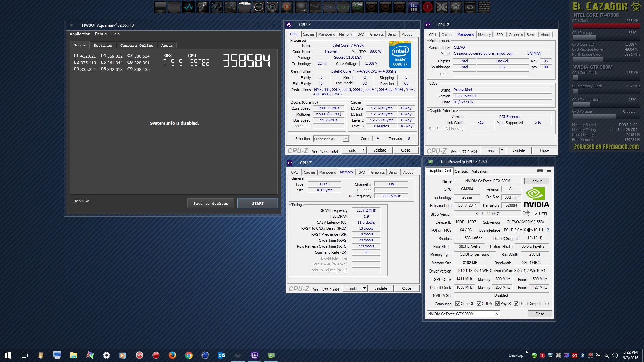Open the Debug menu in Aquamark
This screenshot has height=362, width=644.
coord(101,34)
